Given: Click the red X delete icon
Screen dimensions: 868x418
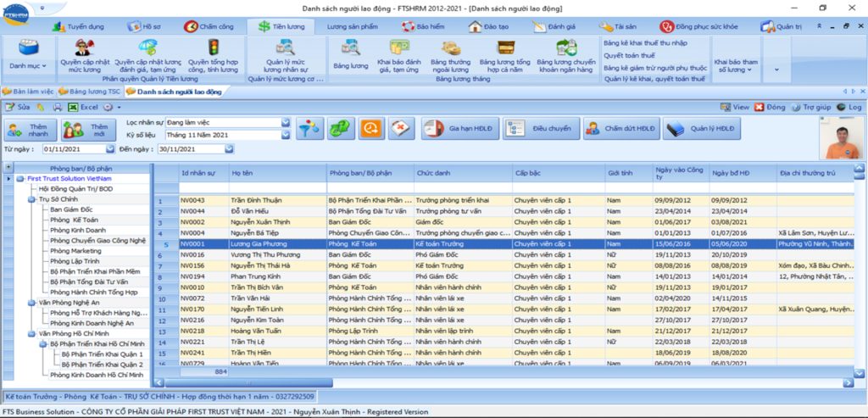Looking at the screenshot, I should [x=401, y=129].
